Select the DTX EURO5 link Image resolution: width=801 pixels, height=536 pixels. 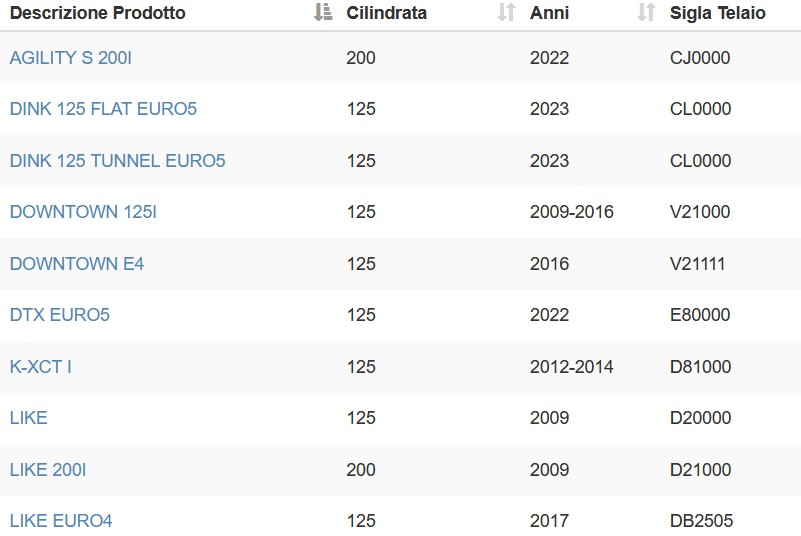tap(60, 315)
